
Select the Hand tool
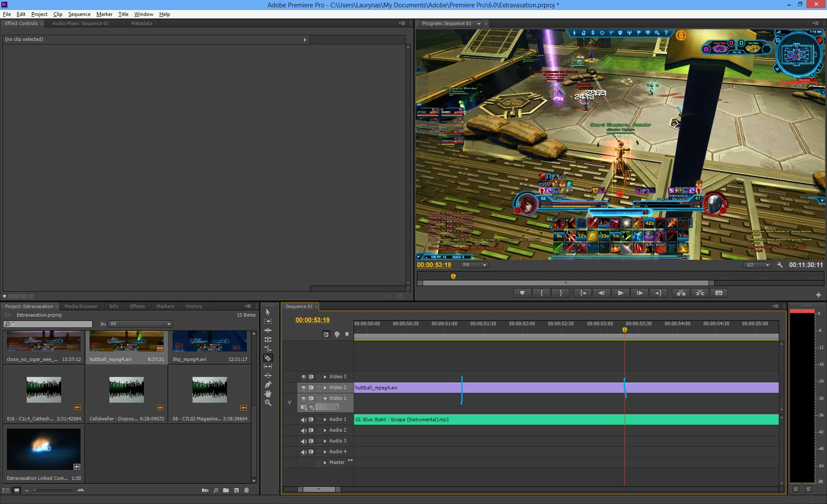point(268,394)
